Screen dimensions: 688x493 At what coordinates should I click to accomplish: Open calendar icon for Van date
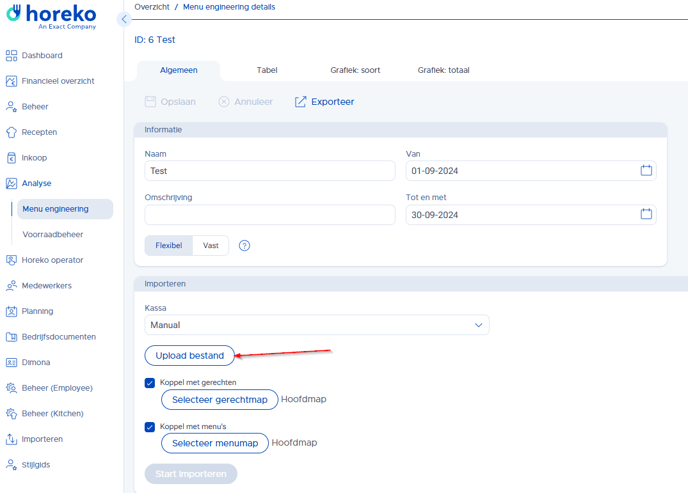pos(646,171)
